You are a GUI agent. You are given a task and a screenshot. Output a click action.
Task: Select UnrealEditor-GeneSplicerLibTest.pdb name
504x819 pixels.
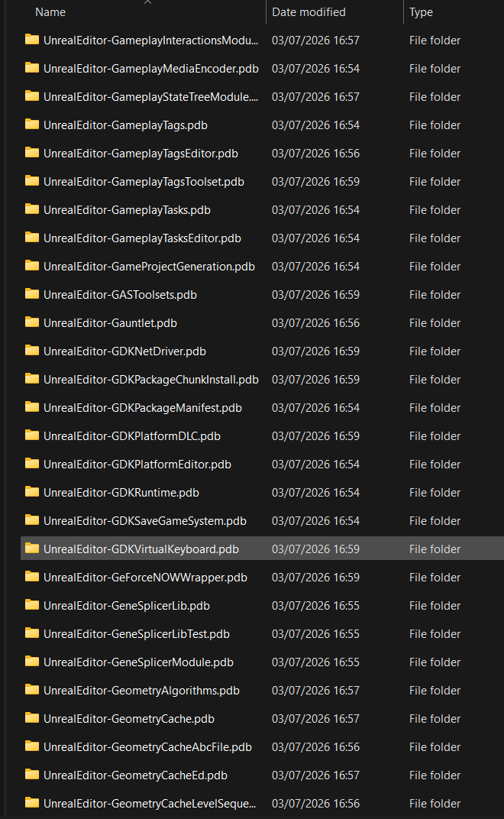click(x=137, y=633)
